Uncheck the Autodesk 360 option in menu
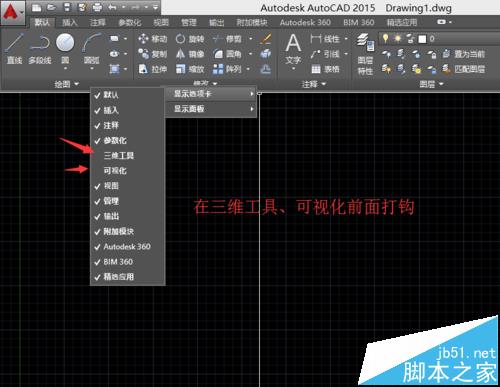Screen dimensions: 500x387 (x=128, y=247)
